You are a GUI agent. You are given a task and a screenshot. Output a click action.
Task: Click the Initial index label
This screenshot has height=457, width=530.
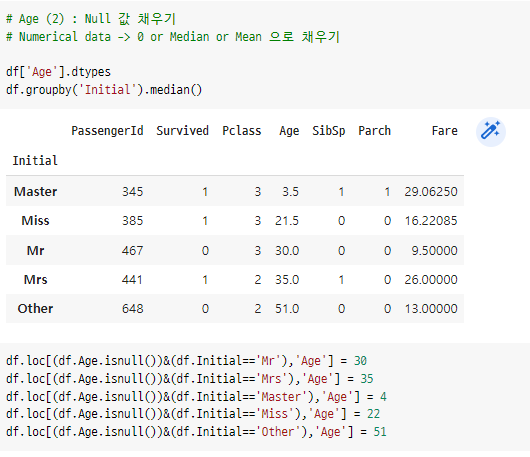coord(35,161)
